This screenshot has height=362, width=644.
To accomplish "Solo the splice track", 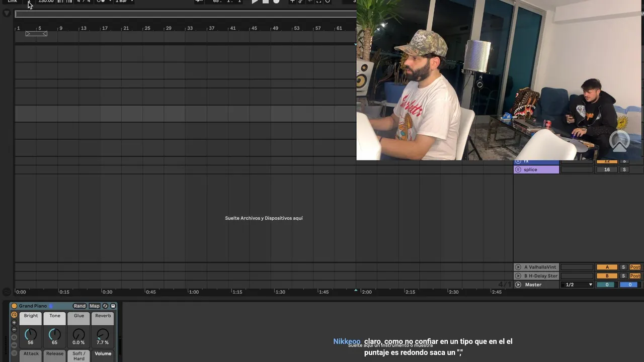I will coord(624,169).
